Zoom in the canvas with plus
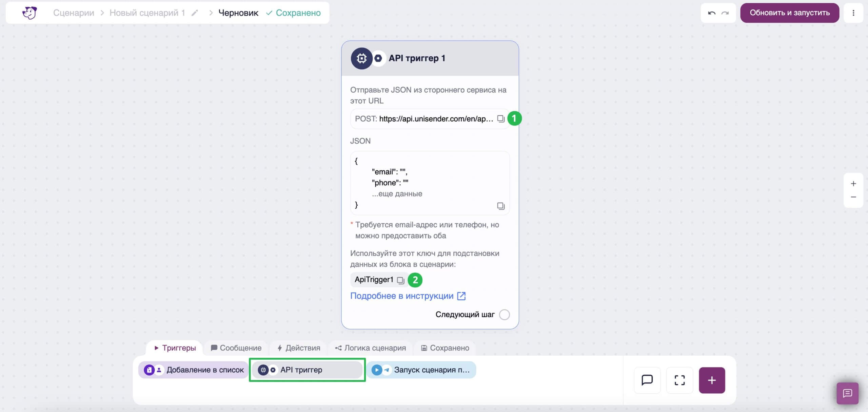868x412 pixels. point(853,184)
